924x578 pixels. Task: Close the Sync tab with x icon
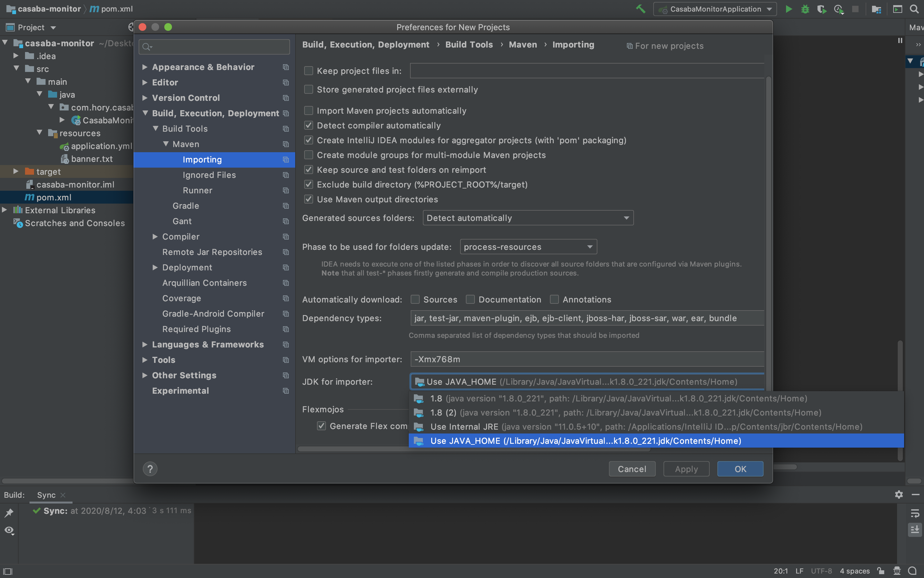point(63,495)
